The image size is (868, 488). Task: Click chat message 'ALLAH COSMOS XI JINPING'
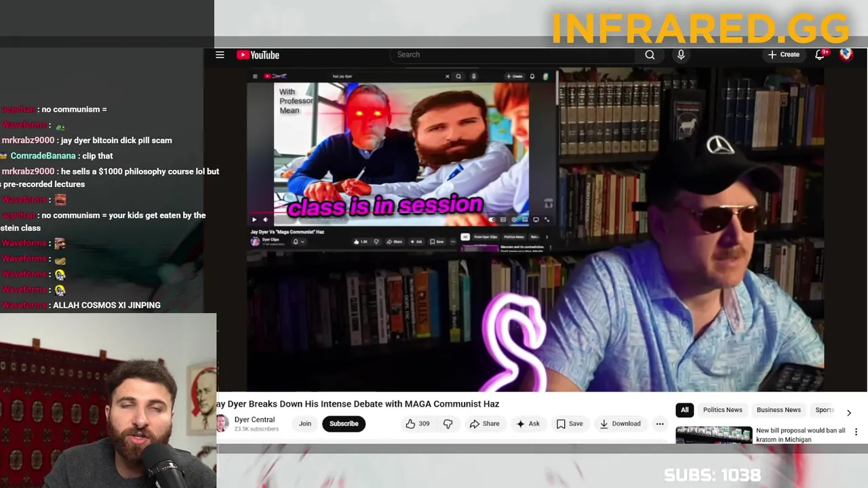pyautogui.click(x=106, y=306)
